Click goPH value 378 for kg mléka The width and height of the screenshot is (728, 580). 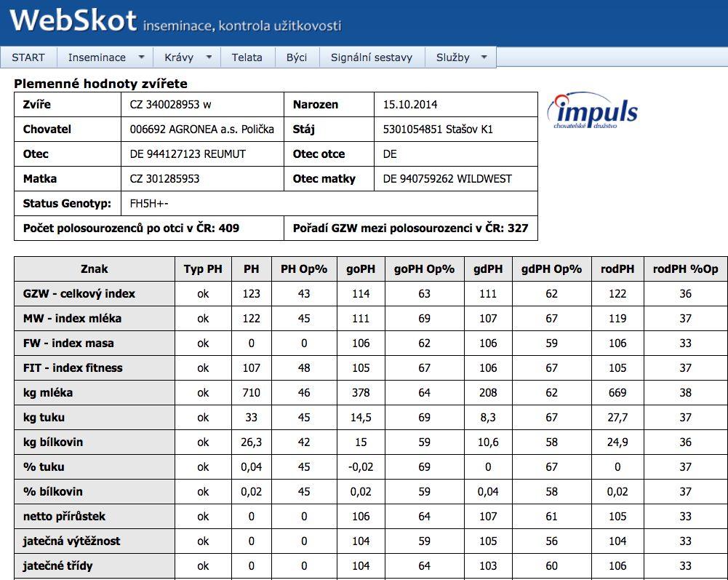[x=361, y=393]
